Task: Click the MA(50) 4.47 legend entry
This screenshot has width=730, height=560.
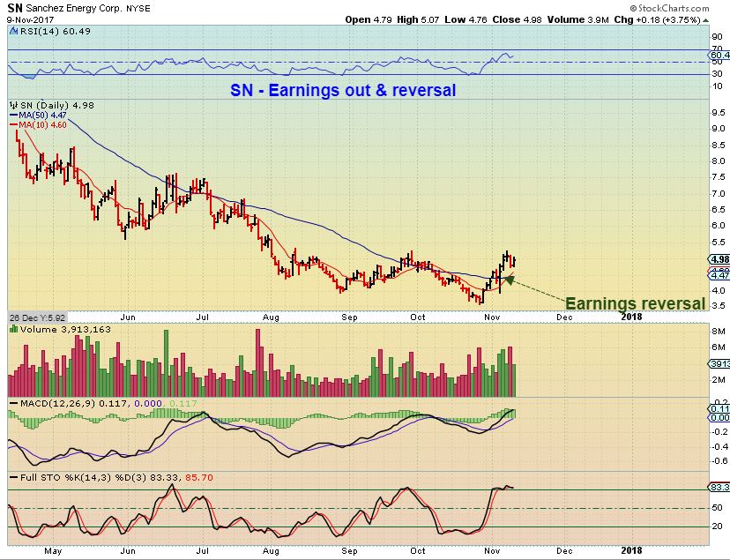Action: tap(38, 115)
